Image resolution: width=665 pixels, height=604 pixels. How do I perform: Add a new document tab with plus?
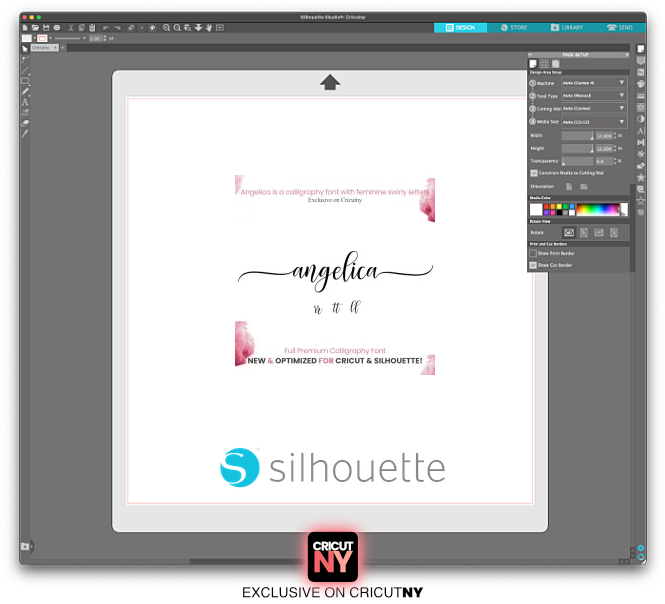pos(63,48)
